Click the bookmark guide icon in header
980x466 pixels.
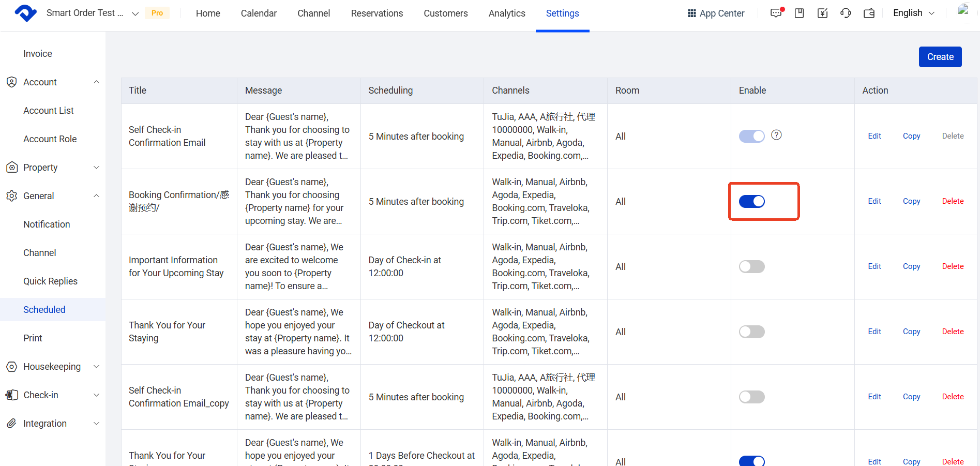799,13
